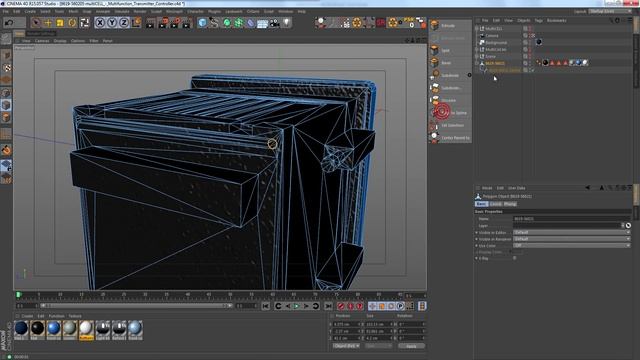Add a Light object from toolbar
Screen dimensions: 640x360
(287, 23)
